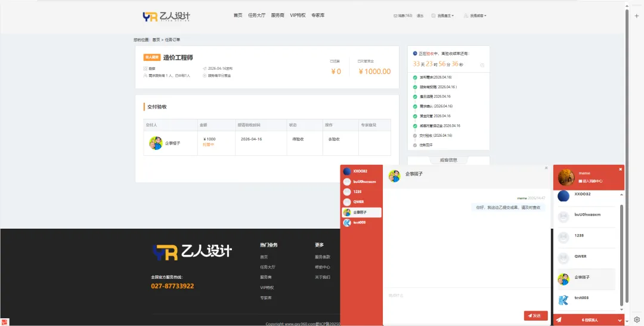The height and width of the screenshot is (326, 644).
Task: Select 1235 in the red chat sidebar
Action: pyautogui.click(x=361, y=192)
